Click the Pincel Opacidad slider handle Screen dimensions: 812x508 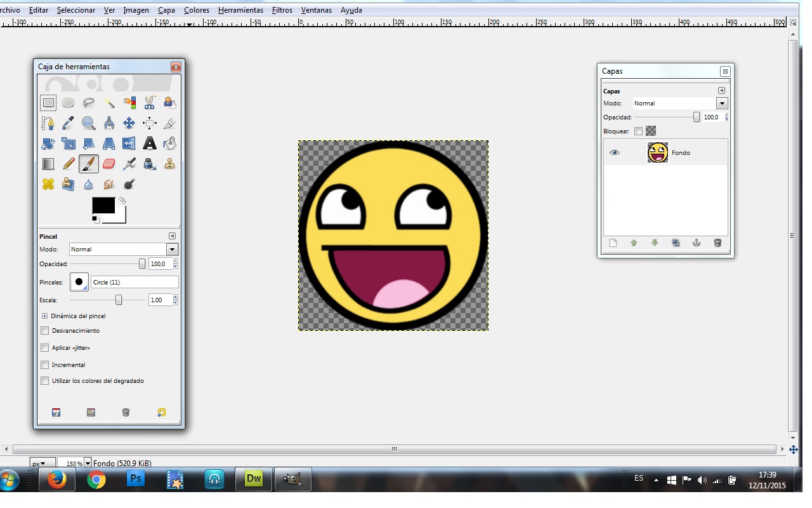point(142,264)
